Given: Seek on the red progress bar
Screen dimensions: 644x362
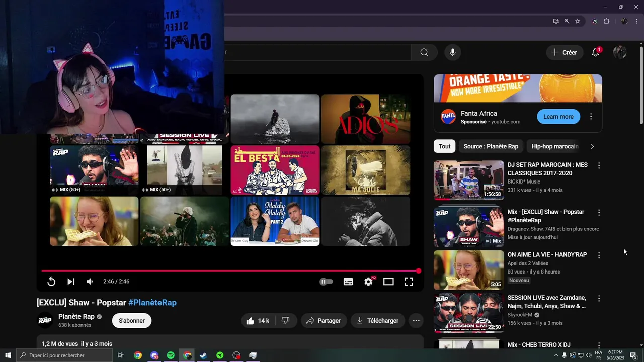Looking at the screenshot, I should tap(230, 271).
